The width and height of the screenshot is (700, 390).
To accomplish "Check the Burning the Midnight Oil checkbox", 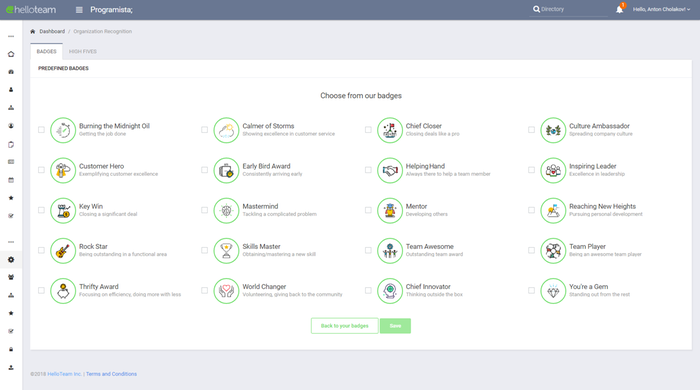I will pyautogui.click(x=41, y=130).
